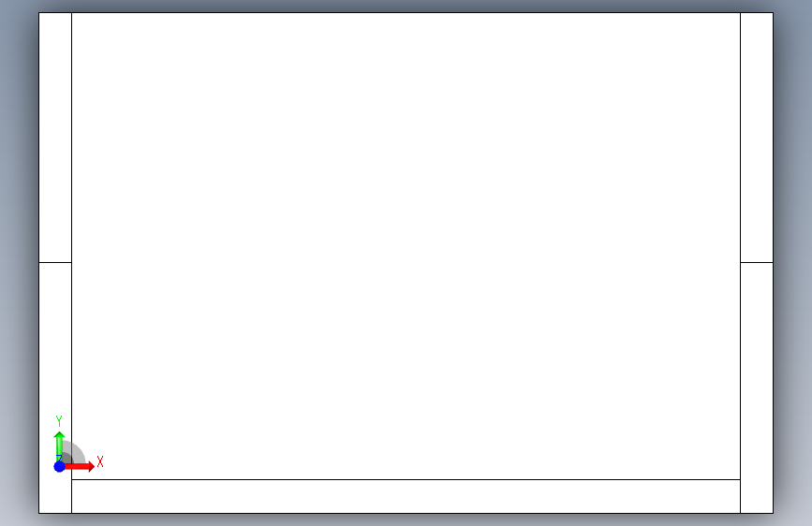Select the lower right narrow face

click(757, 387)
